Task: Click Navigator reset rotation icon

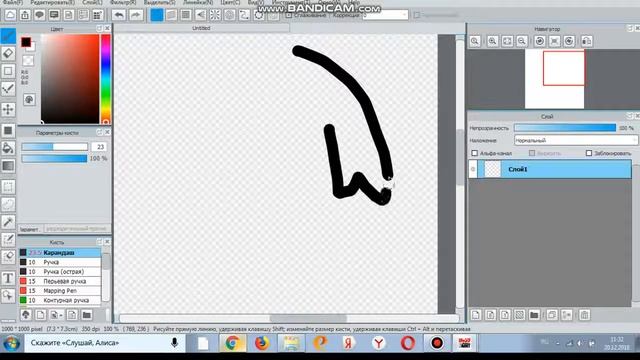Action: (554, 41)
